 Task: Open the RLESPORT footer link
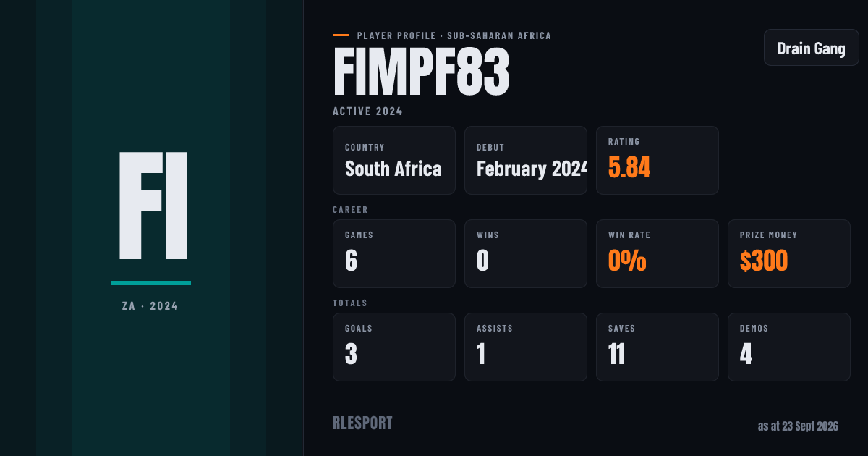[x=362, y=423]
